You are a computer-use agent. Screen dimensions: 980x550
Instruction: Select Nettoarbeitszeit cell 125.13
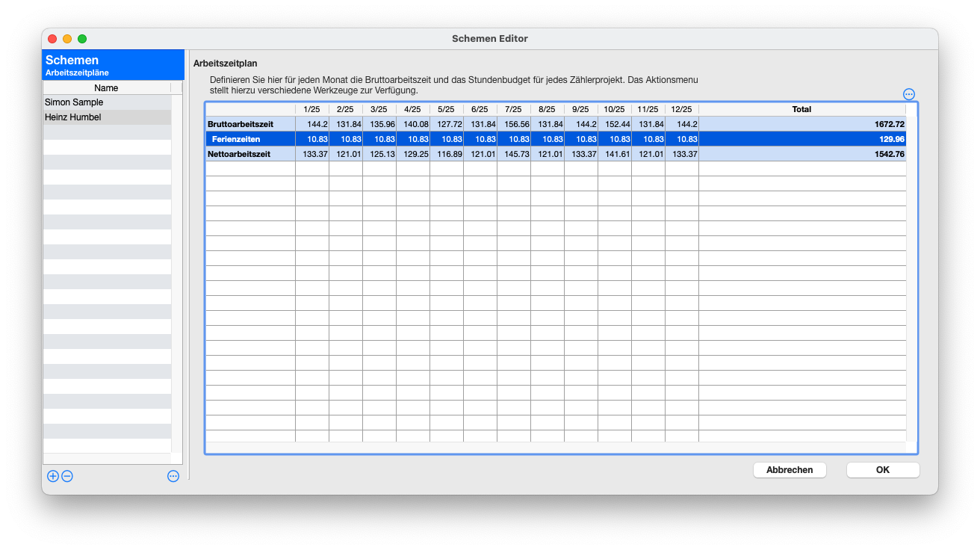tap(379, 154)
